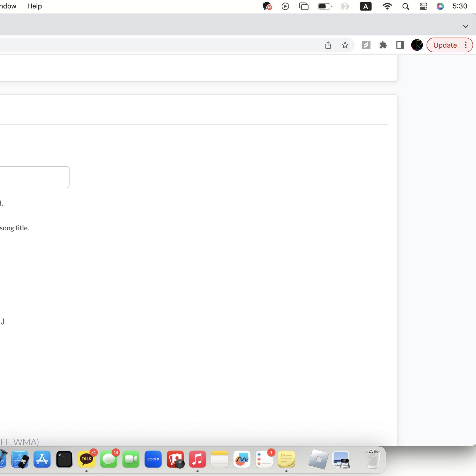The height and width of the screenshot is (476, 476).
Task: Open KakaoTalk with 74 badge in Dock
Action: click(x=86, y=459)
